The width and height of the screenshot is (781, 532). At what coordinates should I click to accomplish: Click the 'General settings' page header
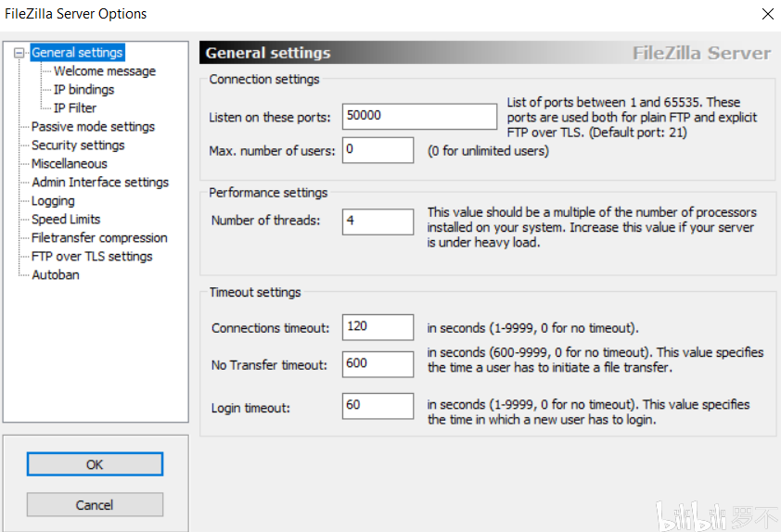click(268, 53)
